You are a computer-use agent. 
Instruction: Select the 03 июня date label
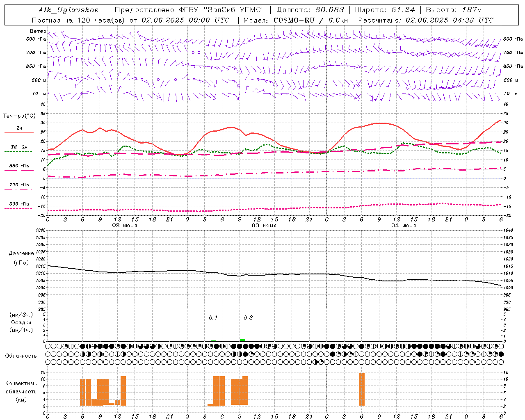pyautogui.click(x=264, y=226)
